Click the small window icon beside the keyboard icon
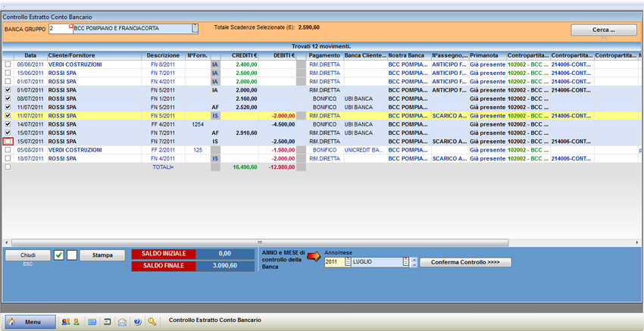This screenshot has width=644, height=331. point(107,322)
